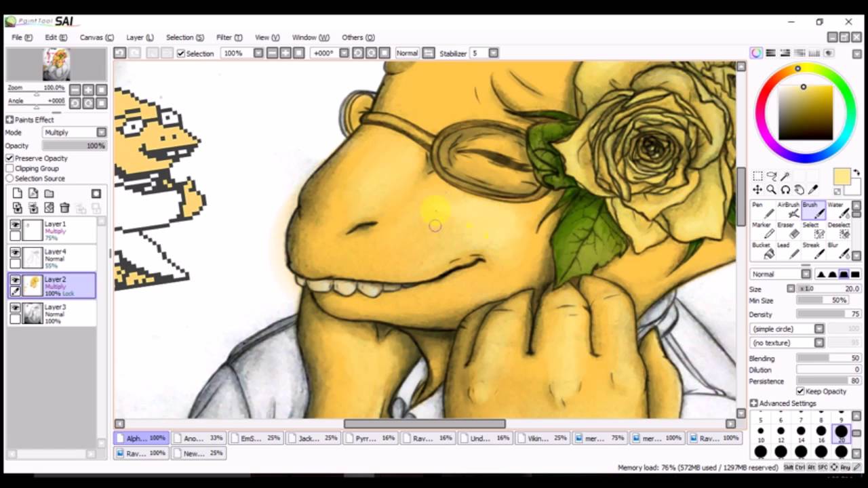This screenshot has width=868, height=488.
Task: Activate the lasso selection tool
Action: click(771, 176)
